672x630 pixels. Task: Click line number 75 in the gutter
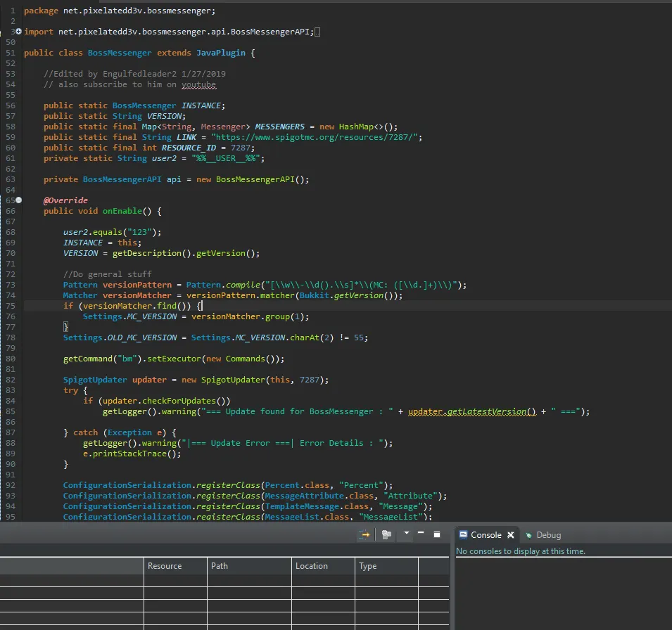point(11,307)
